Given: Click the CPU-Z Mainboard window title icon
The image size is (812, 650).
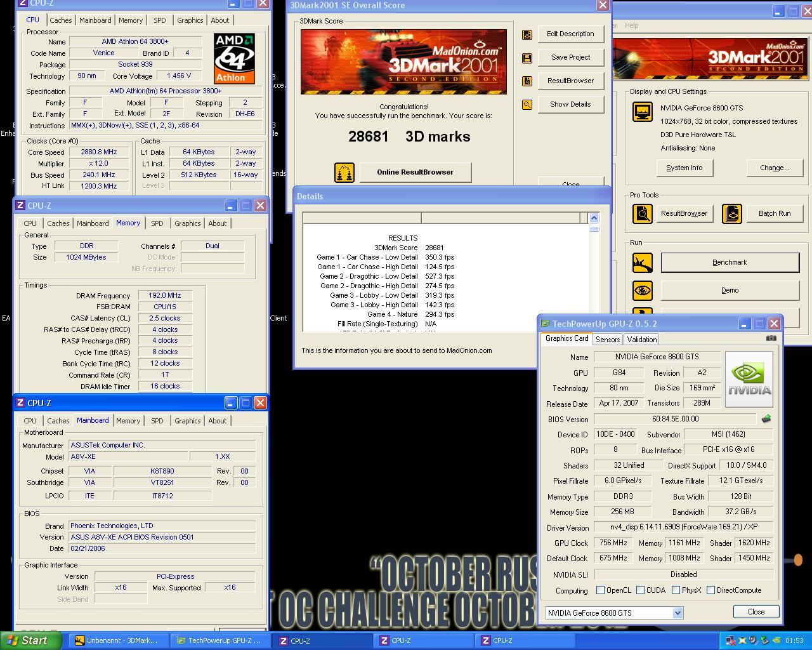Looking at the screenshot, I should tap(20, 403).
